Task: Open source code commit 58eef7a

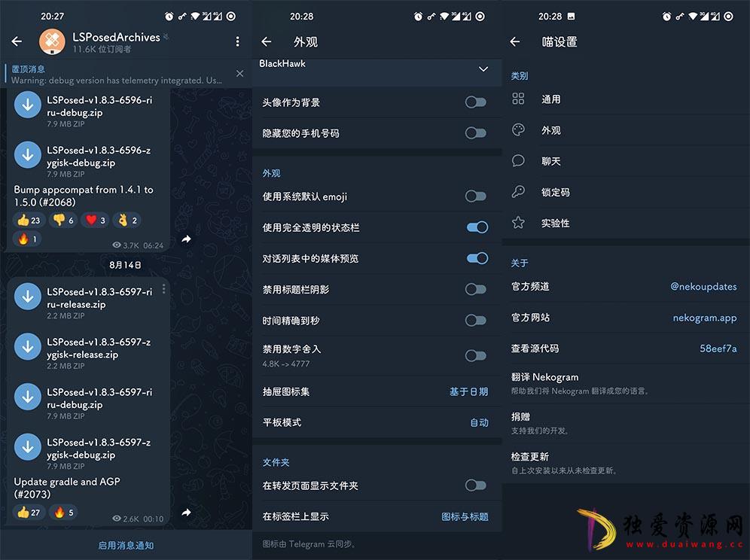Action: 718,348
